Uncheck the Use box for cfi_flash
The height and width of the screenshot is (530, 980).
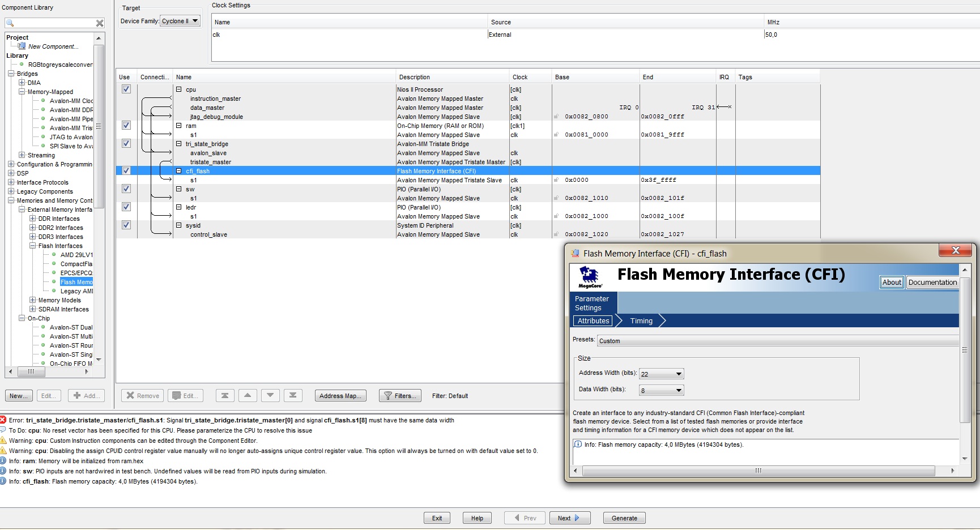coord(126,170)
